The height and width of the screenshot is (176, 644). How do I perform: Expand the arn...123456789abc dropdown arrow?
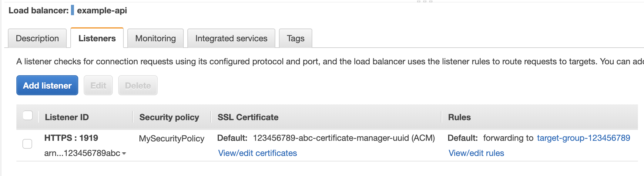(x=124, y=154)
